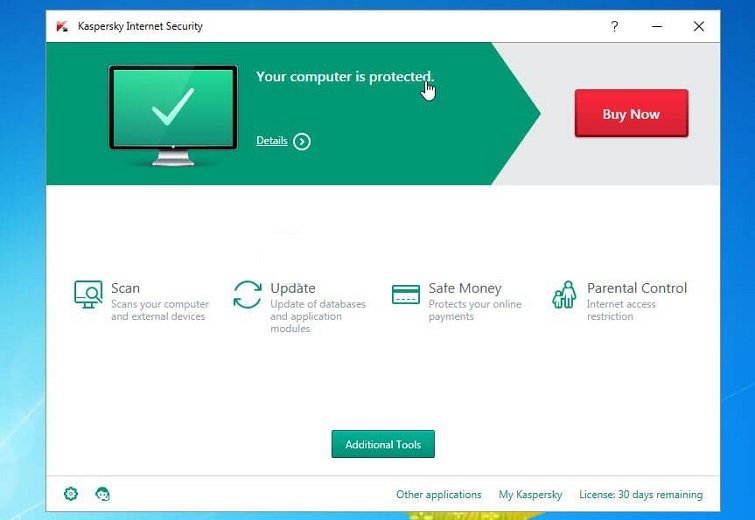The width and height of the screenshot is (755, 520).
Task: Open the Parental Control family icon
Action: click(564, 295)
